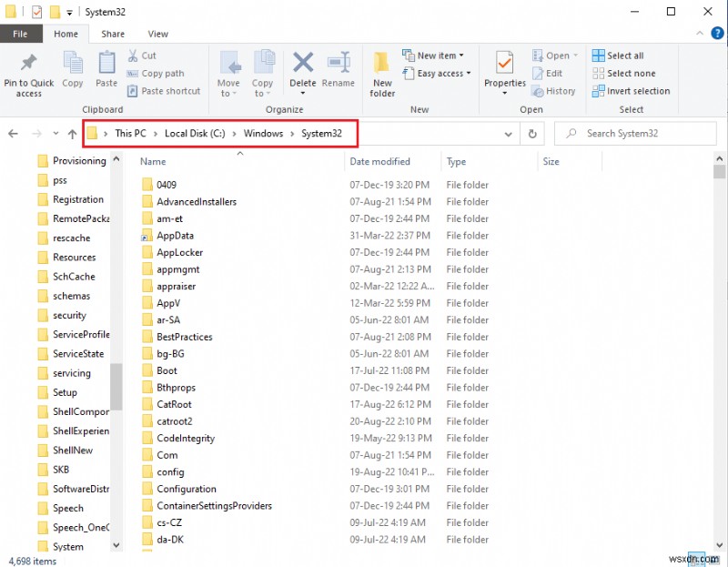
Task: Click the Delete red X icon
Action: point(303,63)
